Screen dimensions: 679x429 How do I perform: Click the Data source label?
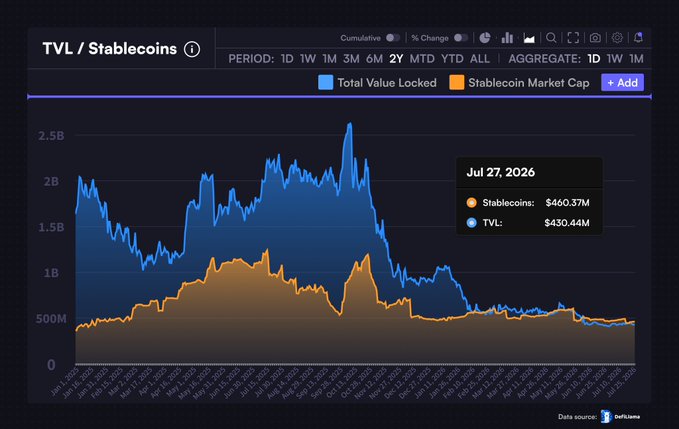(x=577, y=417)
